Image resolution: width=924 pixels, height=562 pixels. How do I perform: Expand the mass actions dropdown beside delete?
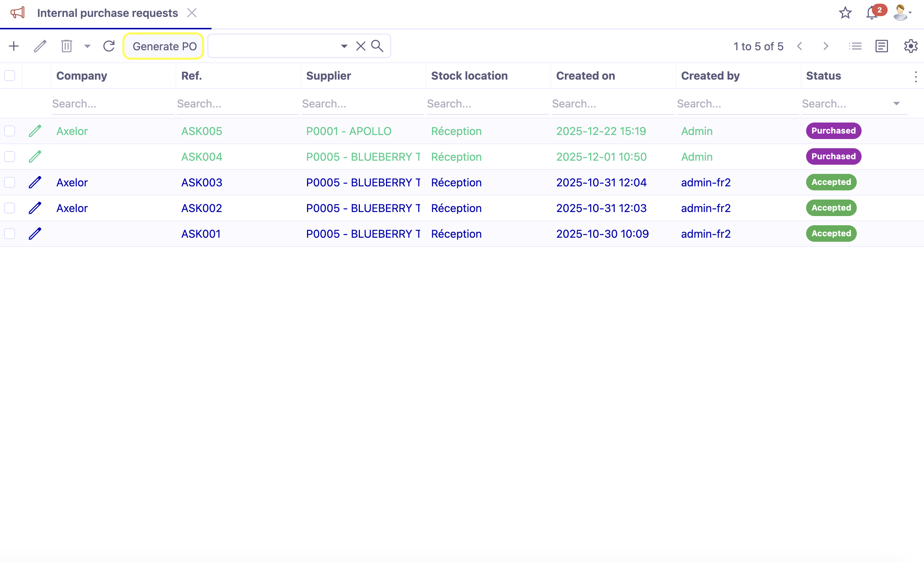(87, 46)
